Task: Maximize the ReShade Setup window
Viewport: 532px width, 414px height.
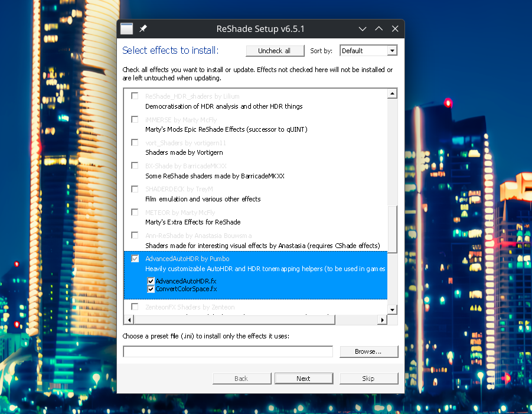Action: point(378,29)
